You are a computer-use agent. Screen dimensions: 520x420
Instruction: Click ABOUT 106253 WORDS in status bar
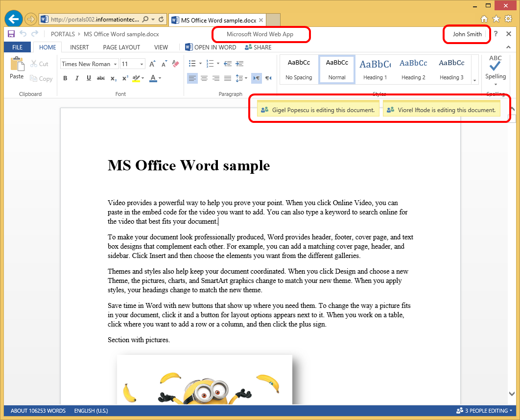click(38, 410)
